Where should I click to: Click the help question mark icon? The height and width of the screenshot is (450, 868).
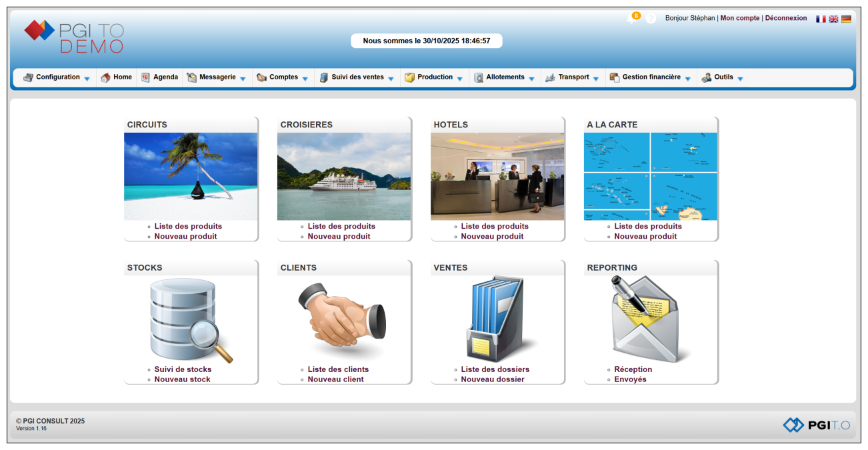651,19
